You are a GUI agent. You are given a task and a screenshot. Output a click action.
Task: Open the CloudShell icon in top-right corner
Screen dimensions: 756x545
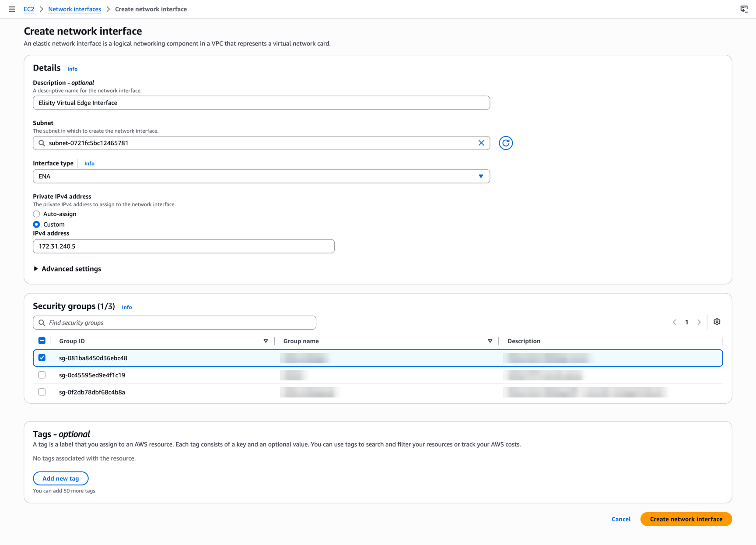[744, 9]
